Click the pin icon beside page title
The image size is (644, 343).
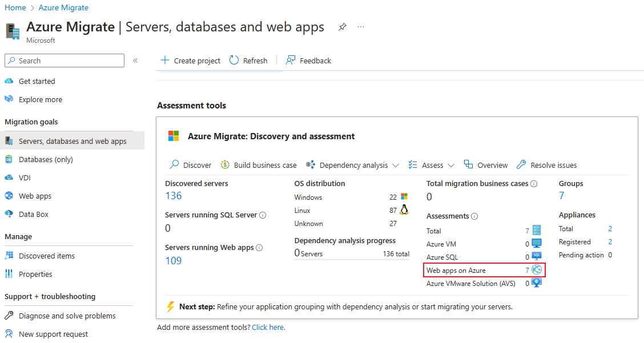click(x=343, y=27)
